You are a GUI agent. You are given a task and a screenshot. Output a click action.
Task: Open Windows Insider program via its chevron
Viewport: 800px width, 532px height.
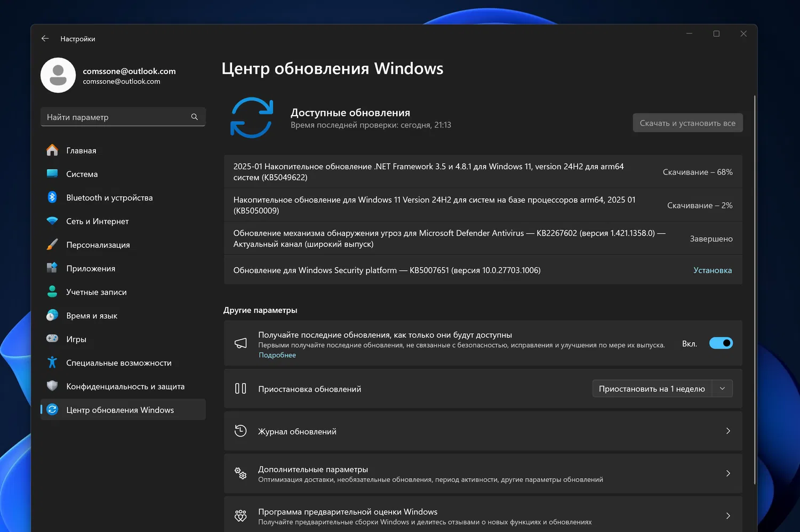pyautogui.click(x=728, y=515)
